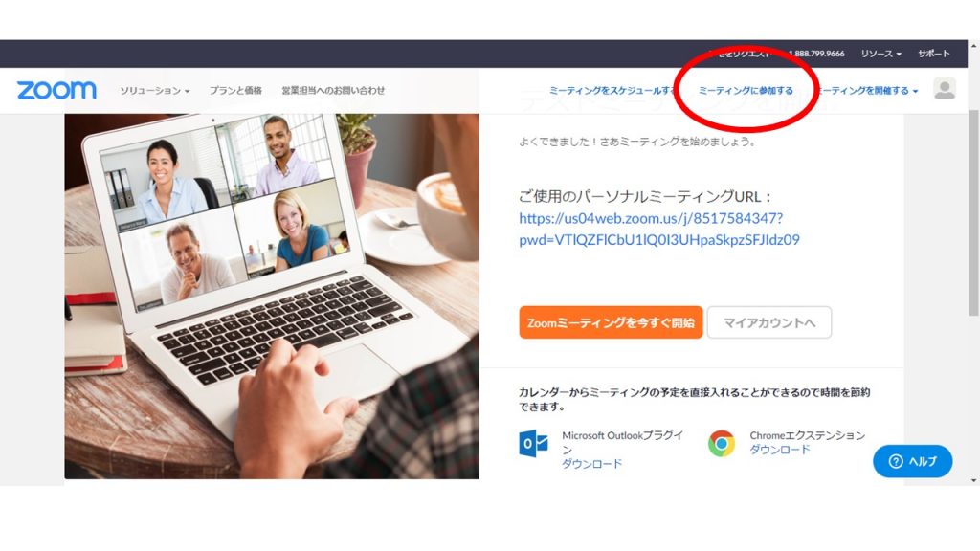Expand the ソリューション dropdown menu
980x551 pixels.
click(x=154, y=91)
